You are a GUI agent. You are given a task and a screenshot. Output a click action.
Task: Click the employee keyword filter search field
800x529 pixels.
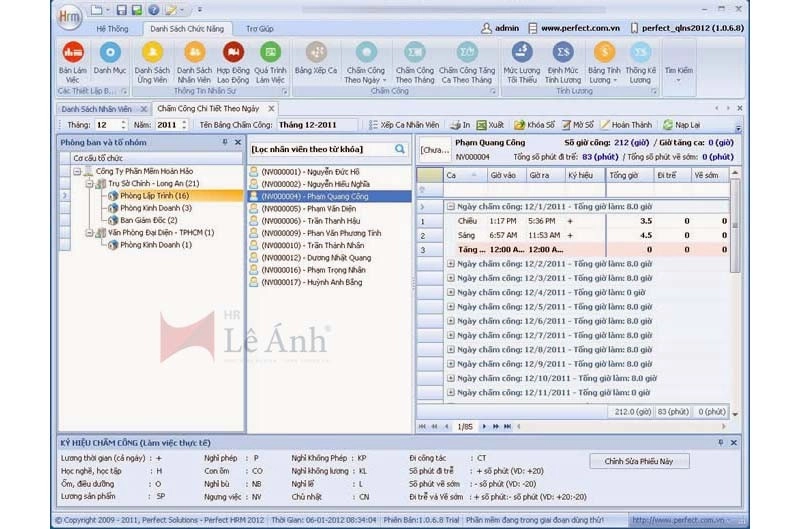click(x=320, y=149)
